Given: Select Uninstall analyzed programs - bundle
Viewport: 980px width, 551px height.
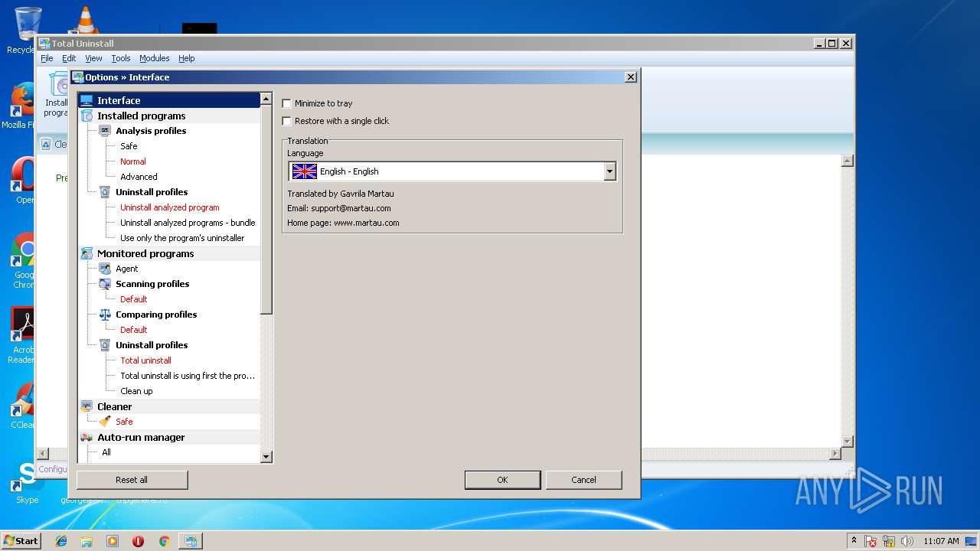Looking at the screenshot, I should tap(188, 223).
